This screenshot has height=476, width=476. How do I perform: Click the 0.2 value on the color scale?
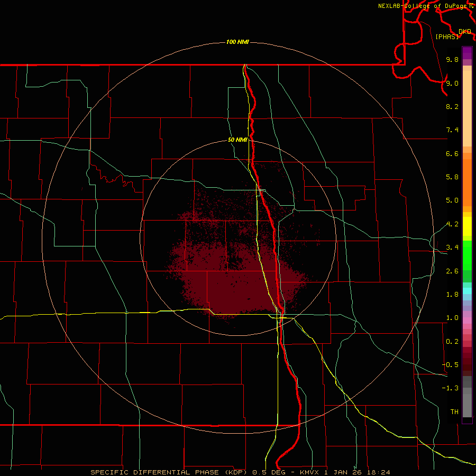click(452, 342)
